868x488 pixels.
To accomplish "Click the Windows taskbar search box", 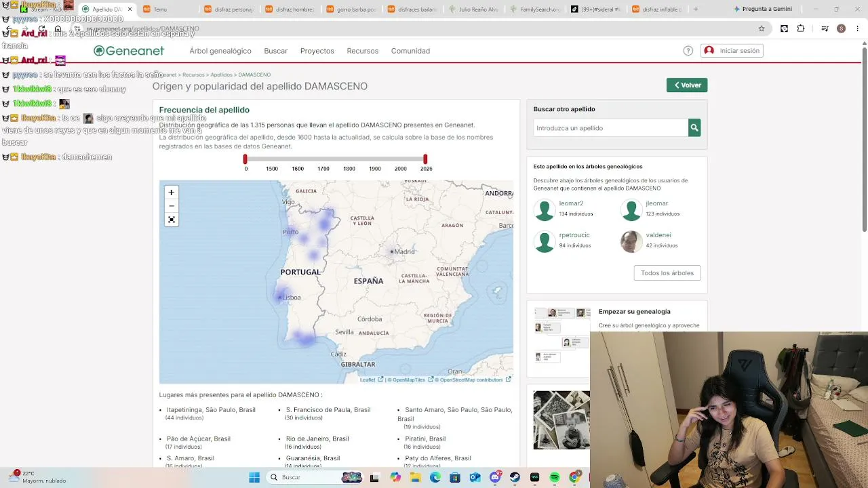I will 315,478.
